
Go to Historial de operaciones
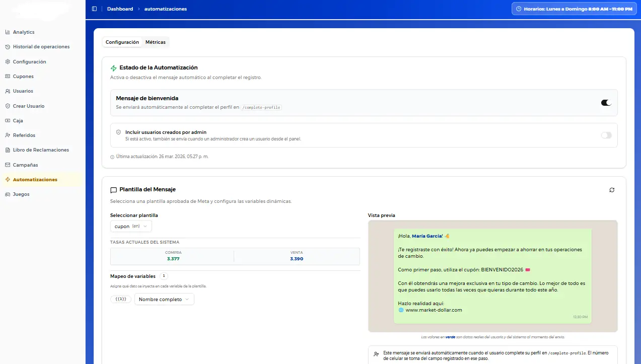(42, 47)
